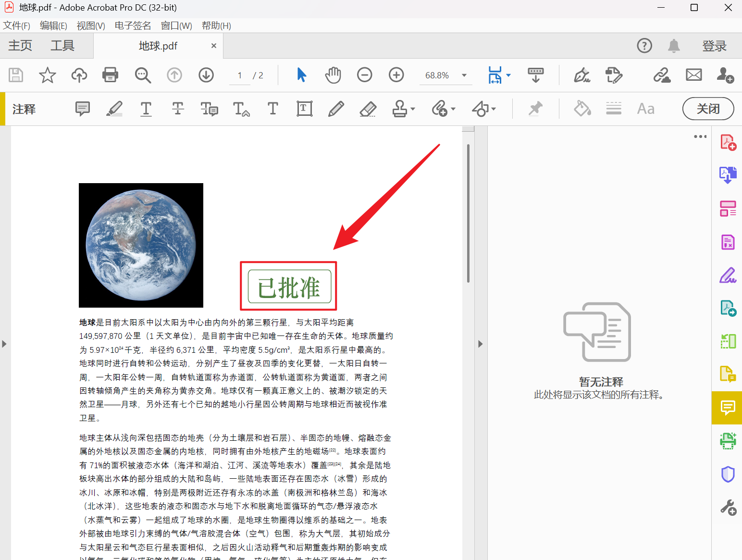Screen dimensions: 742x560
Task: Select the pencil drawing tool
Action: [336, 109]
